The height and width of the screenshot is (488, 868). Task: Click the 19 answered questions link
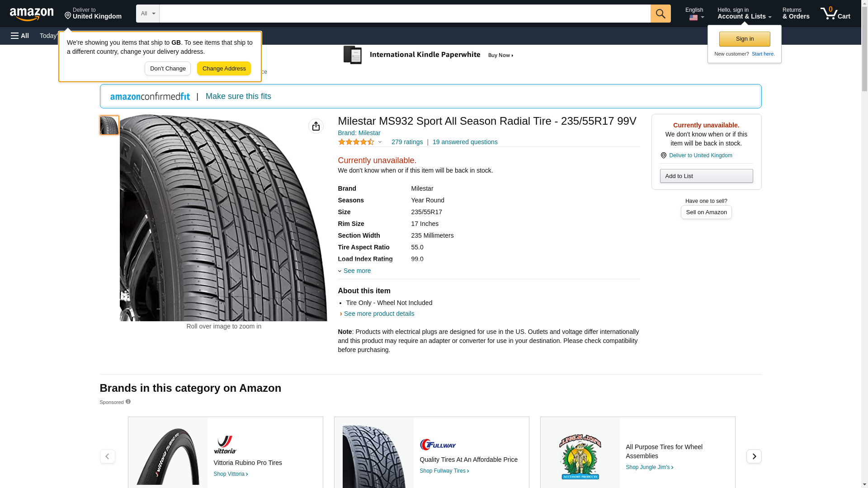pyautogui.click(x=465, y=142)
